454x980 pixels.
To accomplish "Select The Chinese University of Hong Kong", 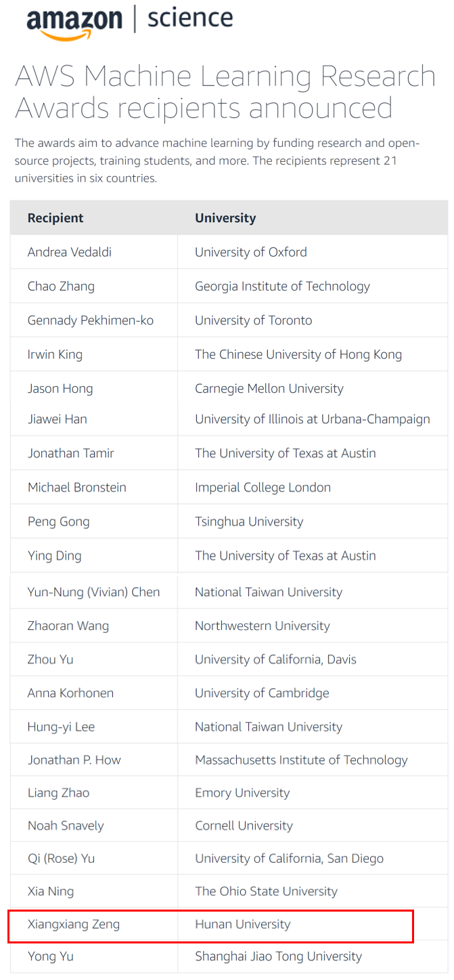I will 298,354.
